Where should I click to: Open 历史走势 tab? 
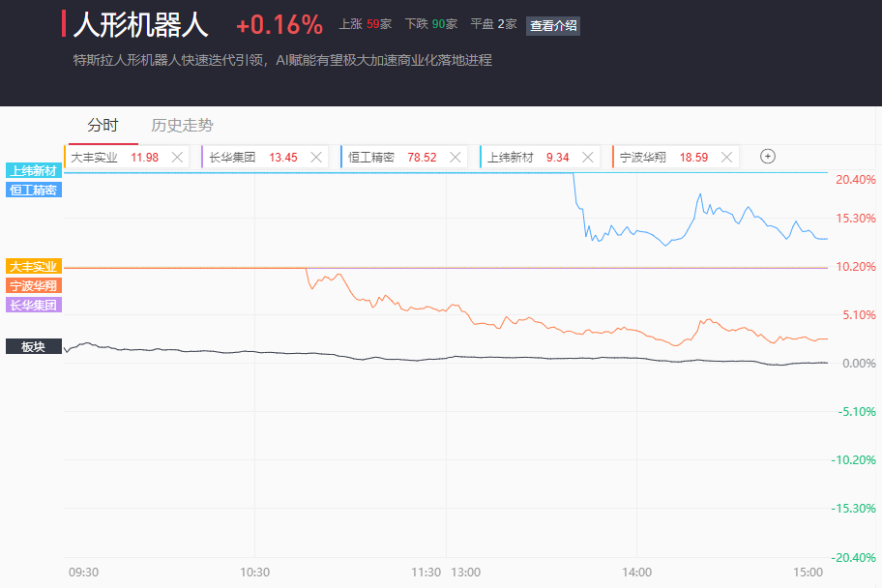click(182, 125)
